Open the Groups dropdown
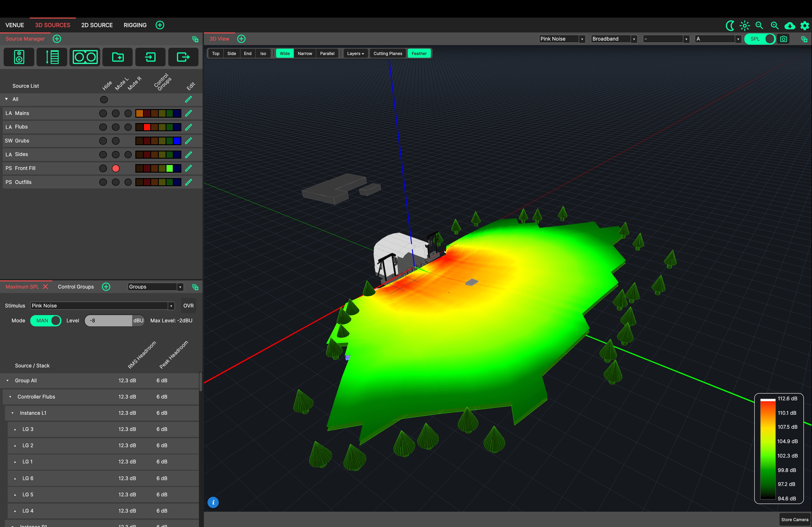 [x=156, y=287]
